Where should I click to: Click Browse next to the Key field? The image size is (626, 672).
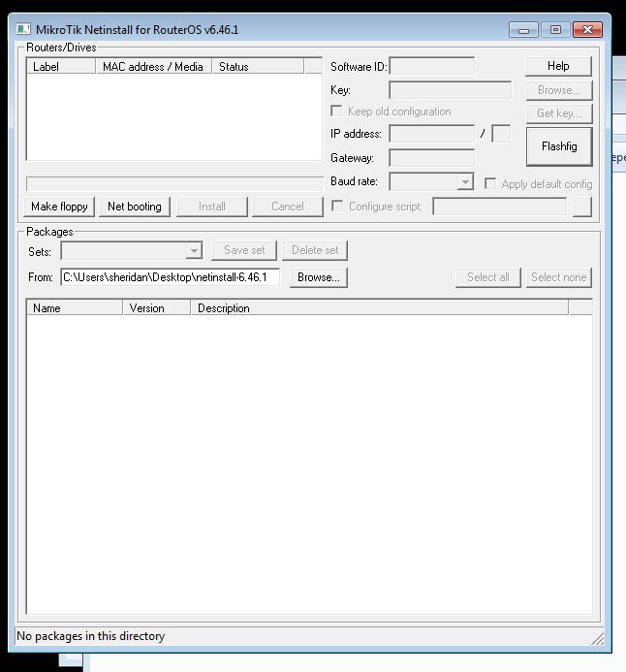coord(559,90)
